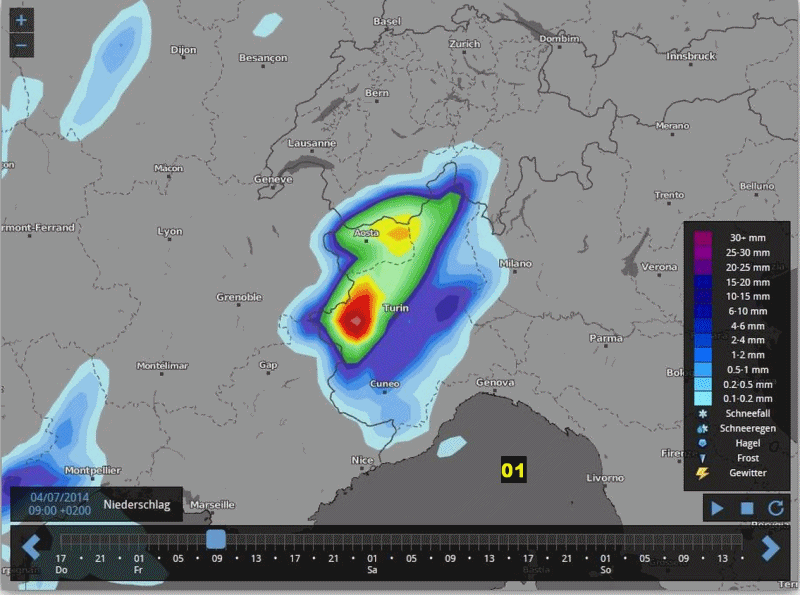
Task: Zoom out of the map with minus button
Action: [x=21, y=45]
